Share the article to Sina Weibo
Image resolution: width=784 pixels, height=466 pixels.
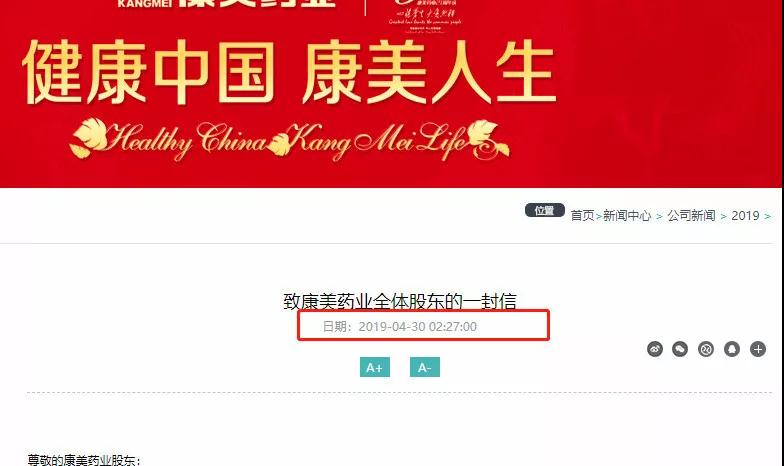tap(654, 349)
